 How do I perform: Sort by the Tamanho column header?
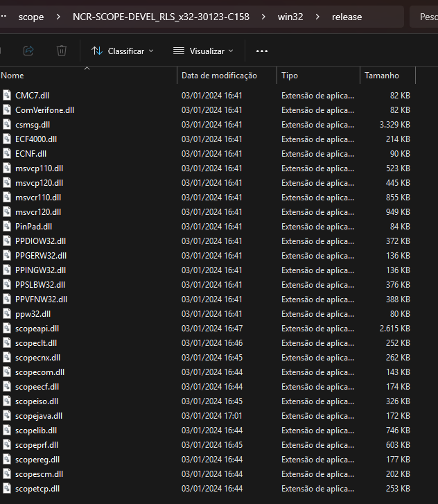(x=387, y=76)
